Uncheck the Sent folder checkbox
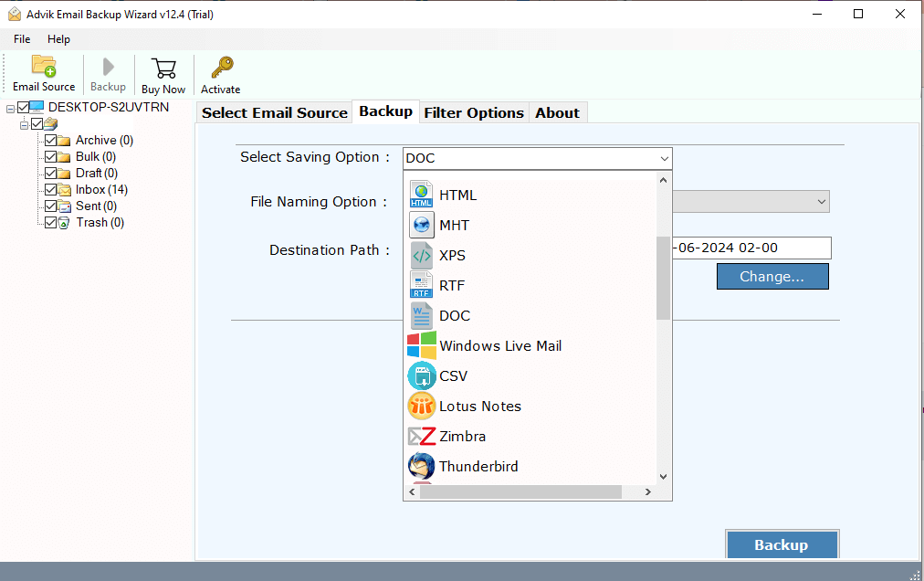This screenshot has width=924, height=581. [x=51, y=206]
